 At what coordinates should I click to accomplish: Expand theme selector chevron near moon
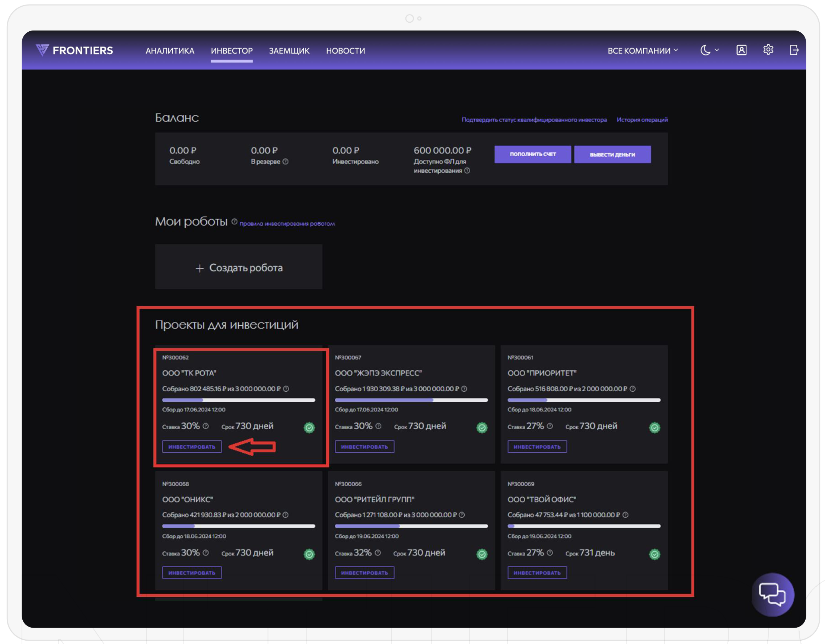(717, 50)
